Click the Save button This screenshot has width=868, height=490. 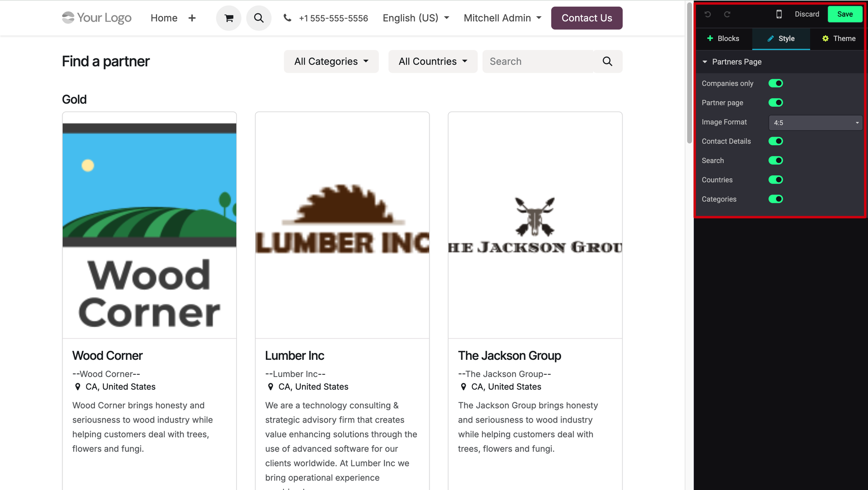coord(844,14)
